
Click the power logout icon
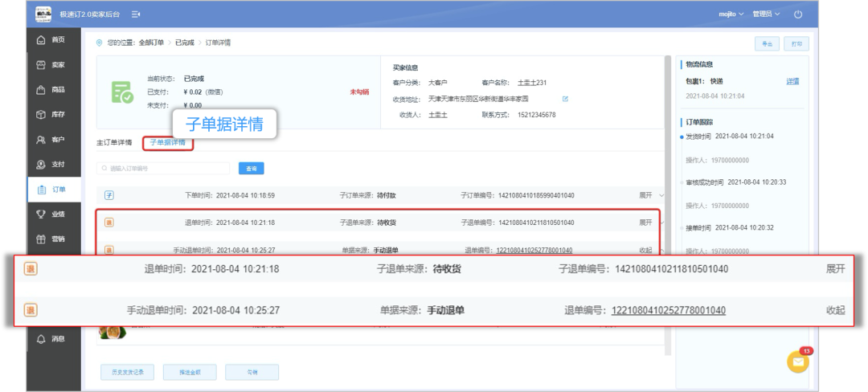coord(798,14)
